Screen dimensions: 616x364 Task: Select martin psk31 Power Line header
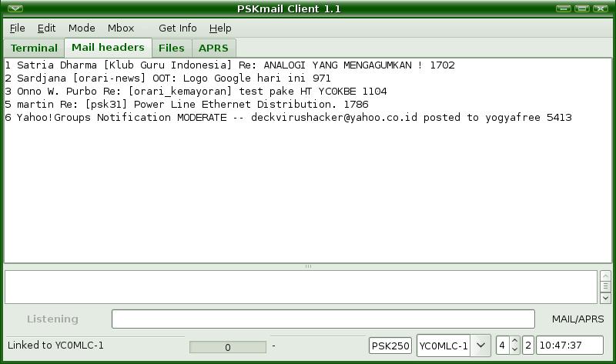[x=186, y=104]
